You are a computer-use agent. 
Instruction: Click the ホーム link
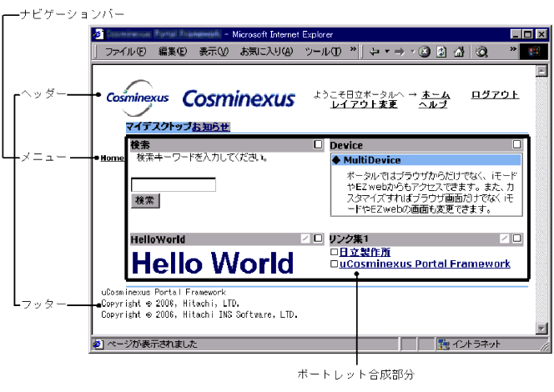coord(436,94)
